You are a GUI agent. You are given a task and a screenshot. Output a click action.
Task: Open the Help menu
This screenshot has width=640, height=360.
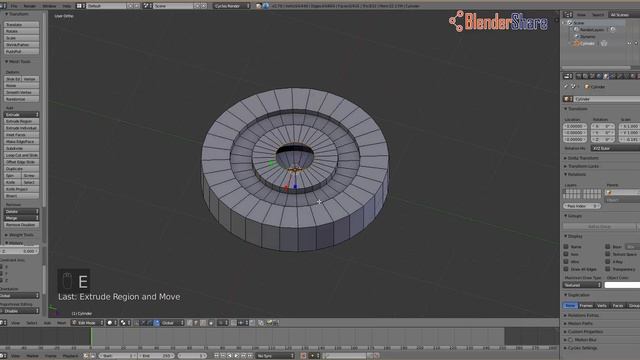[67, 6]
